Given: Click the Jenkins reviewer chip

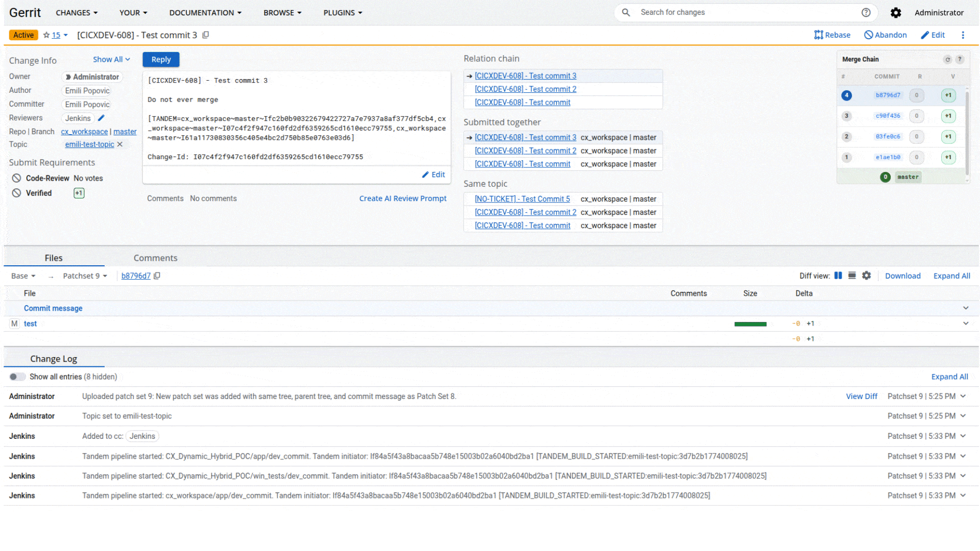Looking at the screenshot, I should tap(78, 118).
